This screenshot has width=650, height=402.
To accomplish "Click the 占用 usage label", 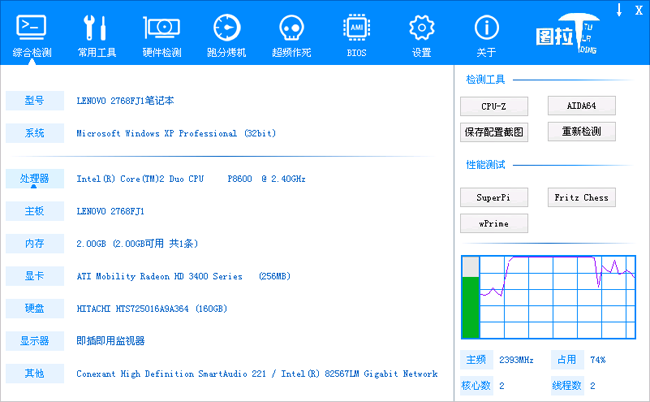I will point(567,360).
